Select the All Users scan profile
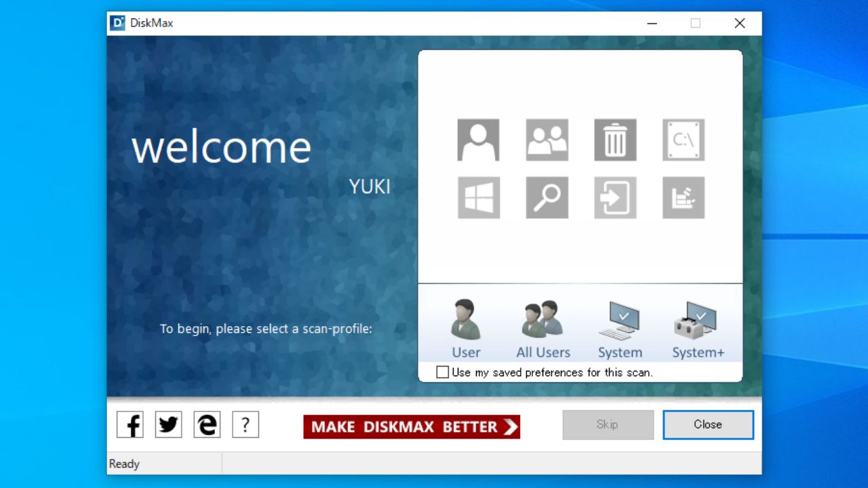868x488 pixels. click(543, 329)
